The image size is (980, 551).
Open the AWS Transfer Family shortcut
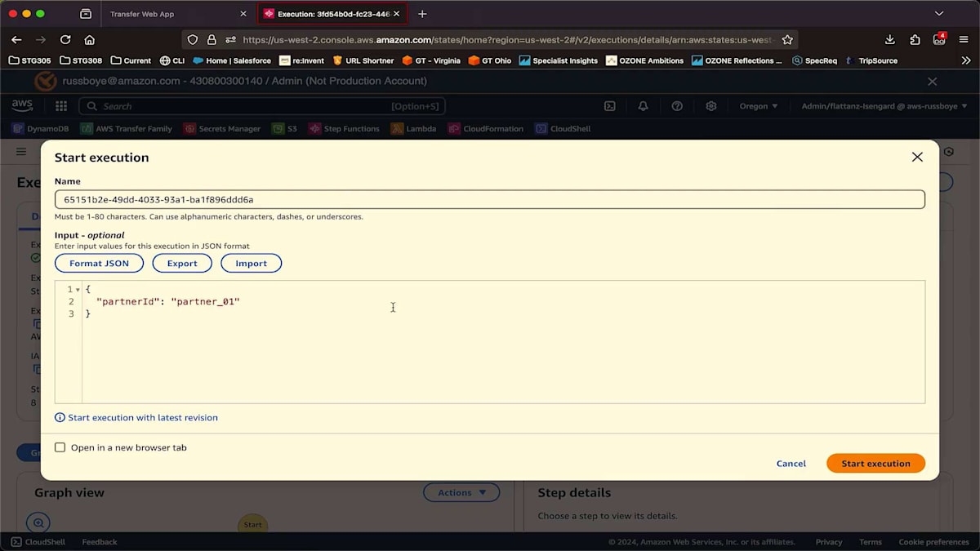tap(127, 128)
